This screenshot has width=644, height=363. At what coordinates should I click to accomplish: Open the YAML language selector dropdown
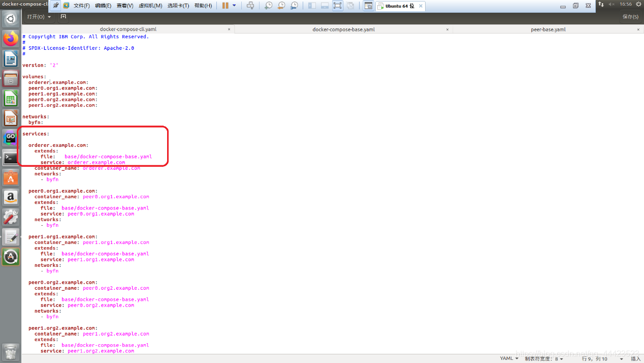509,358
